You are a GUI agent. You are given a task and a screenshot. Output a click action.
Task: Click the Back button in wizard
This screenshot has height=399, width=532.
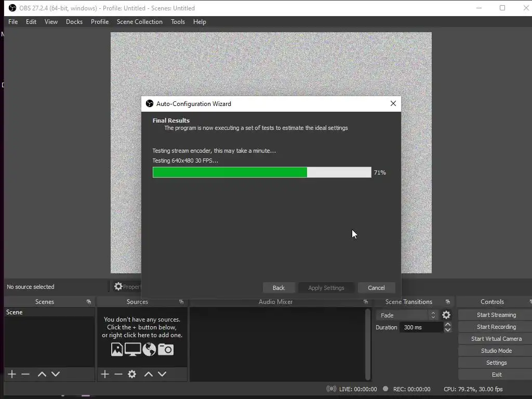[278, 288]
